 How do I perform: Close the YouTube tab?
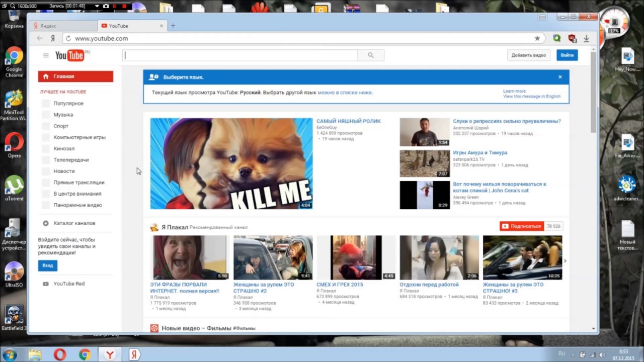click(162, 26)
